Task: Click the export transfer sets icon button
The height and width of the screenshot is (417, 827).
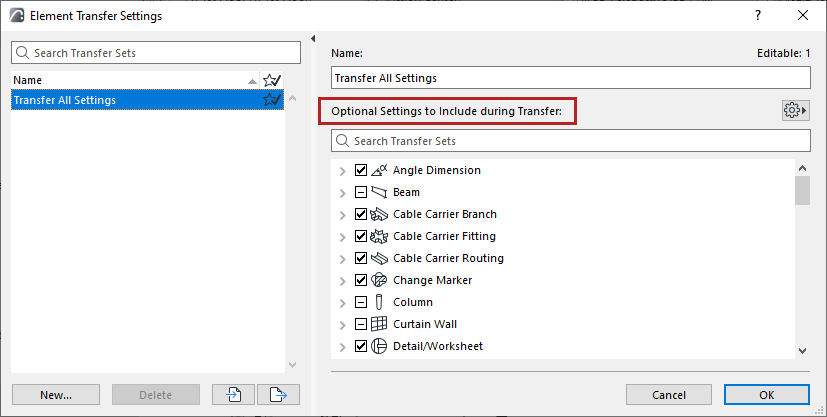Action: click(x=278, y=395)
